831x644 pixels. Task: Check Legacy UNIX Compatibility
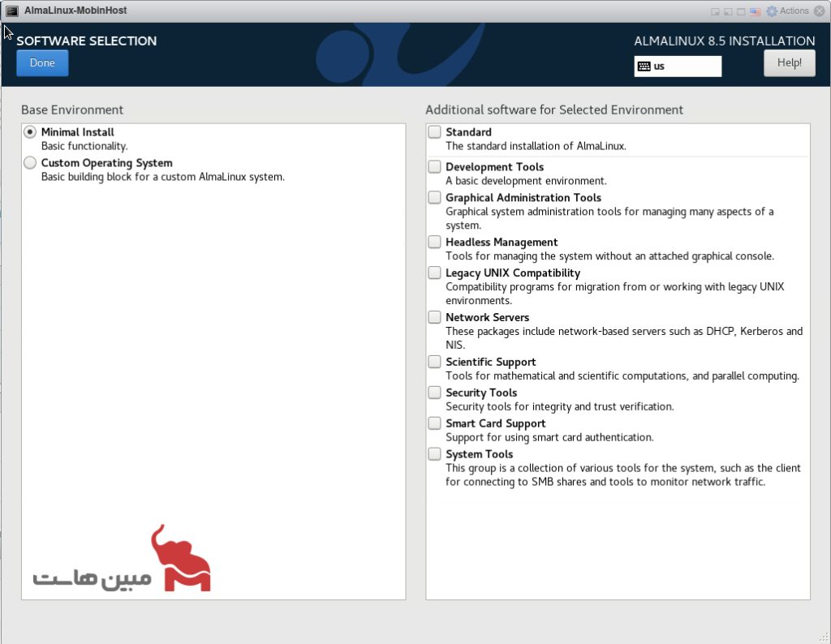point(435,273)
